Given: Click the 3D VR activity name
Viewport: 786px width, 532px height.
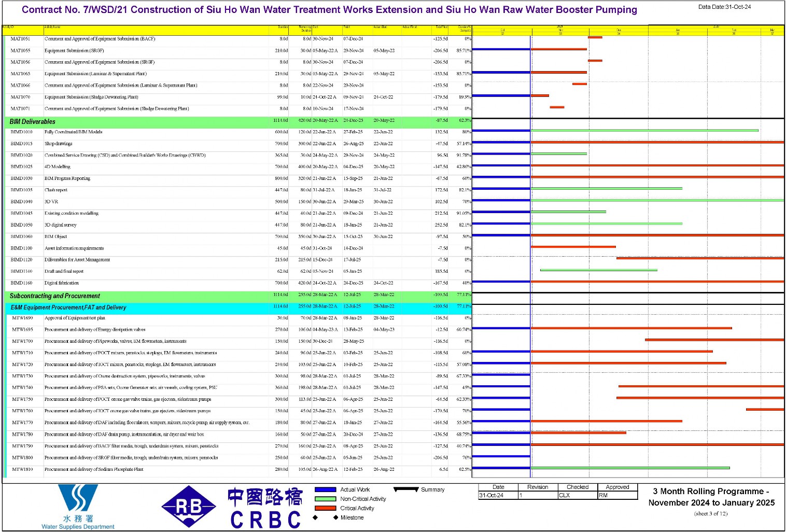Looking at the screenshot, I should pyautogui.click(x=51, y=202).
